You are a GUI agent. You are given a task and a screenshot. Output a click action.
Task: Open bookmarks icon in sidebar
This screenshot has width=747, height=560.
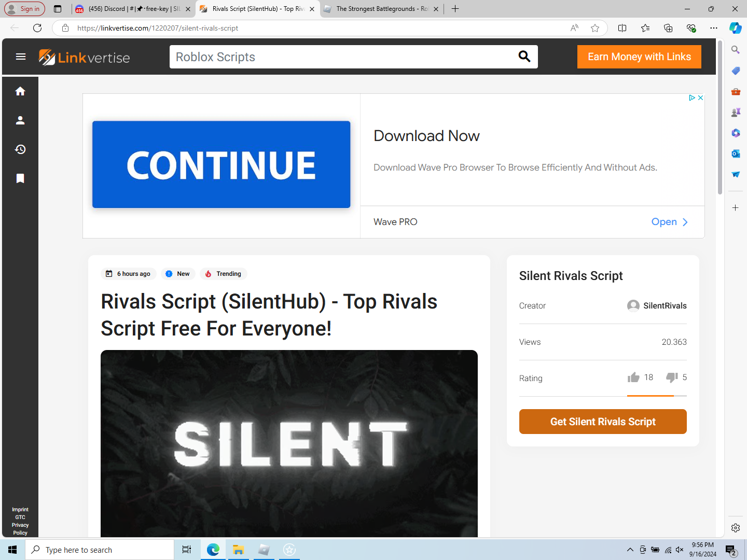(20, 178)
